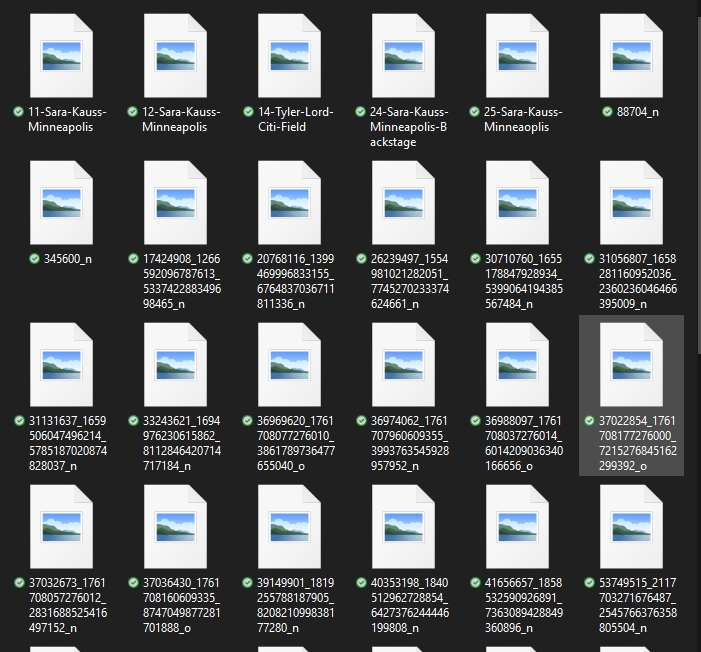Click sync status checkmark next to 14-Tyler-Lord-Citi-Field
This screenshot has width=701, height=652.
[248, 111]
